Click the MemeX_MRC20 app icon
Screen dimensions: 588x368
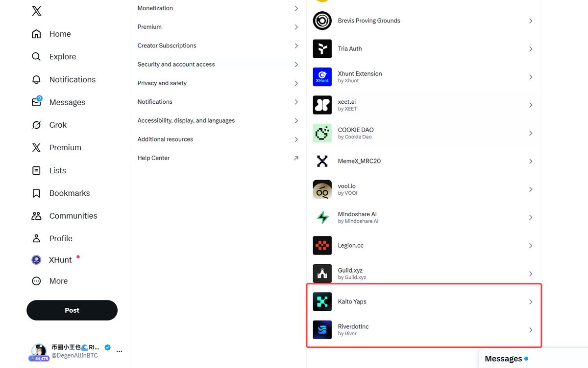pos(322,161)
